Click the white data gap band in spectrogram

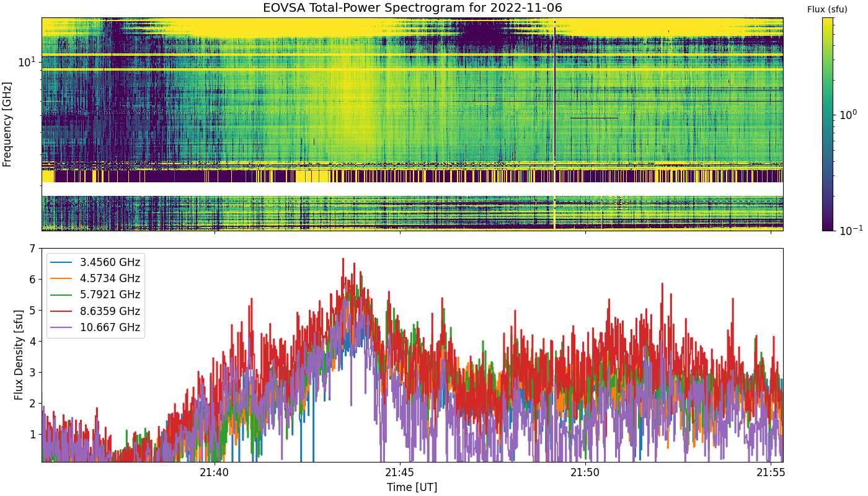(412, 189)
